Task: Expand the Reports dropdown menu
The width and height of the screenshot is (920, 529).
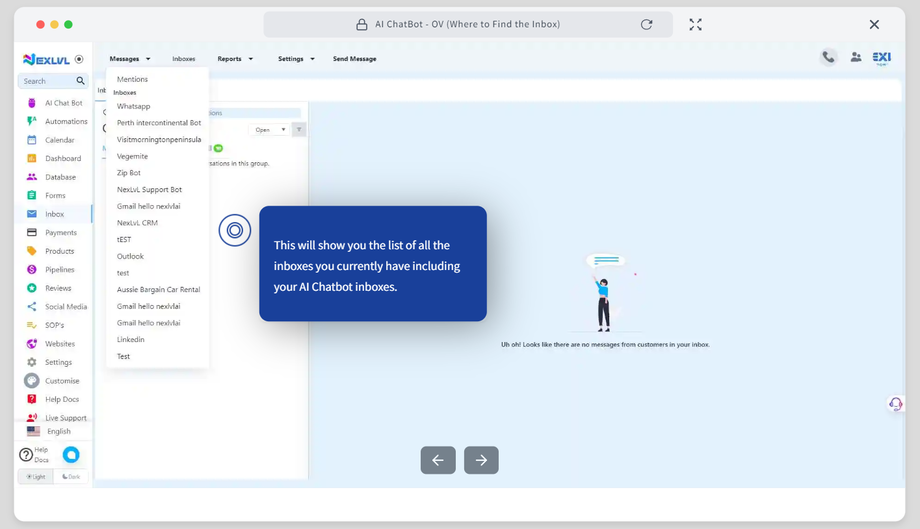Action: click(x=235, y=59)
